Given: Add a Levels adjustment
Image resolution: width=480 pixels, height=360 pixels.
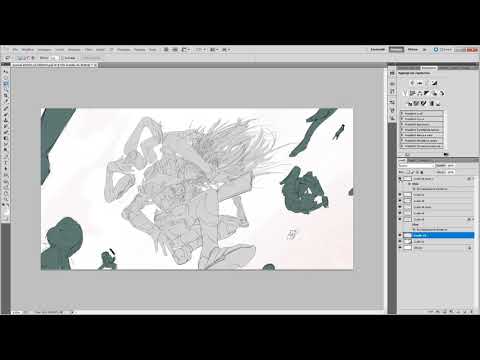Looking at the screenshot, I should coord(420,83).
